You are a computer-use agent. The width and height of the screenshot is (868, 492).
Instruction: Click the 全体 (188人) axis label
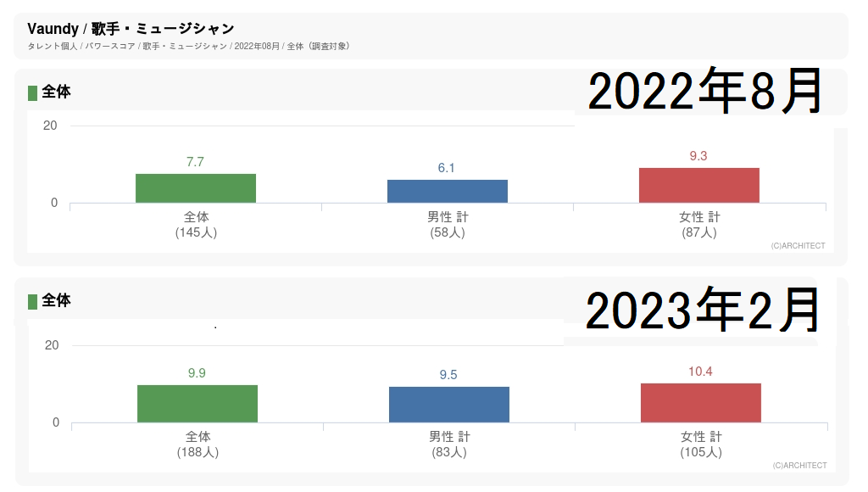pos(198,444)
